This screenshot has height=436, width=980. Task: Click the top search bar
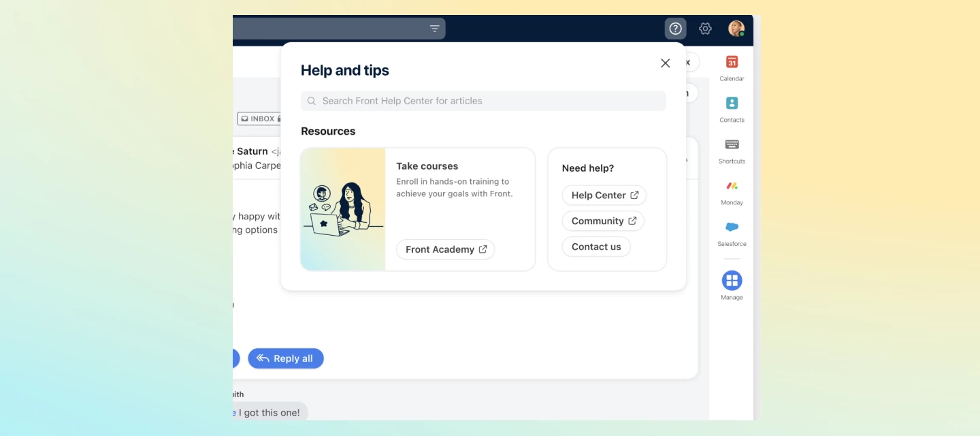coord(339,29)
